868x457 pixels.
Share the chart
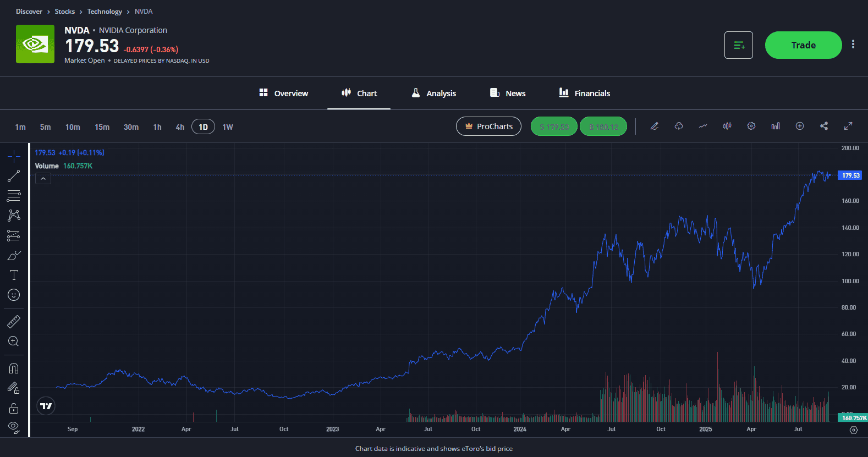pyautogui.click(x=824, y=126)
